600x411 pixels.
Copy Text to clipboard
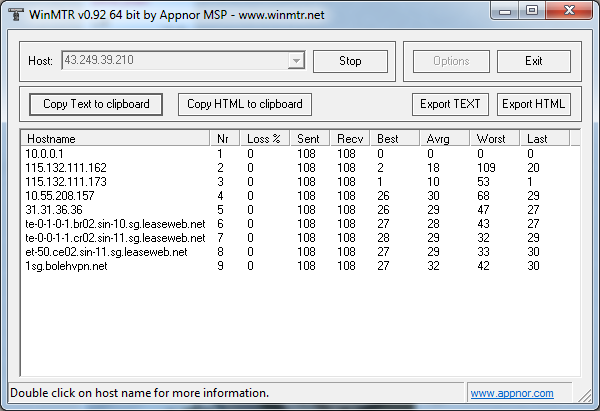coord(96,104)
